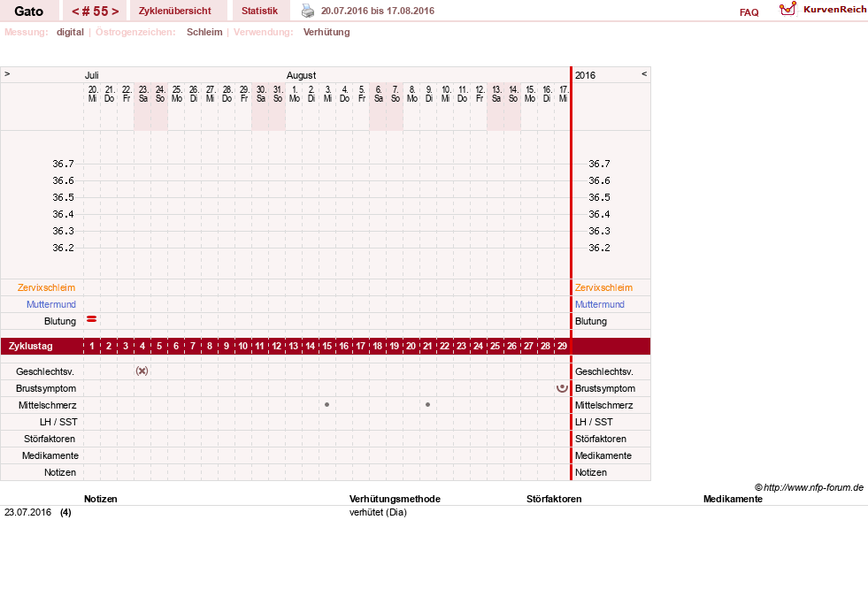
Task: Click the Mittelschmerz dot on cycle day 15
Action: tap(327, 405)
